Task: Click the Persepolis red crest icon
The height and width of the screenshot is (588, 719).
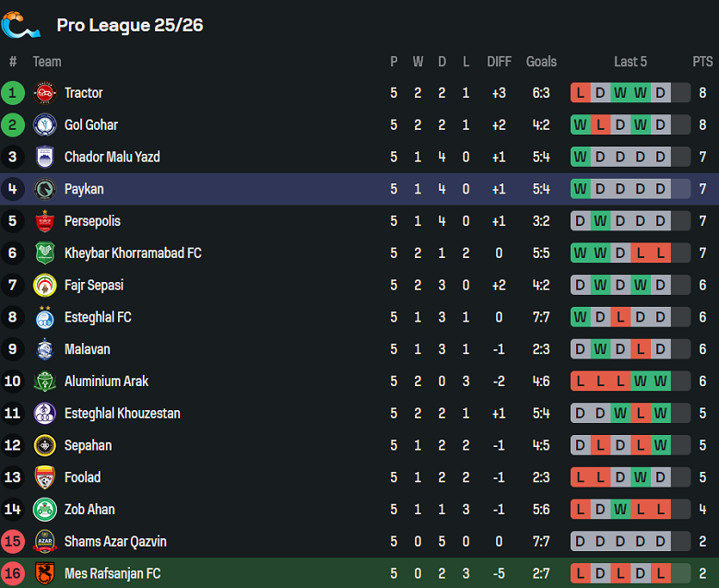Action: click(44, 221)
